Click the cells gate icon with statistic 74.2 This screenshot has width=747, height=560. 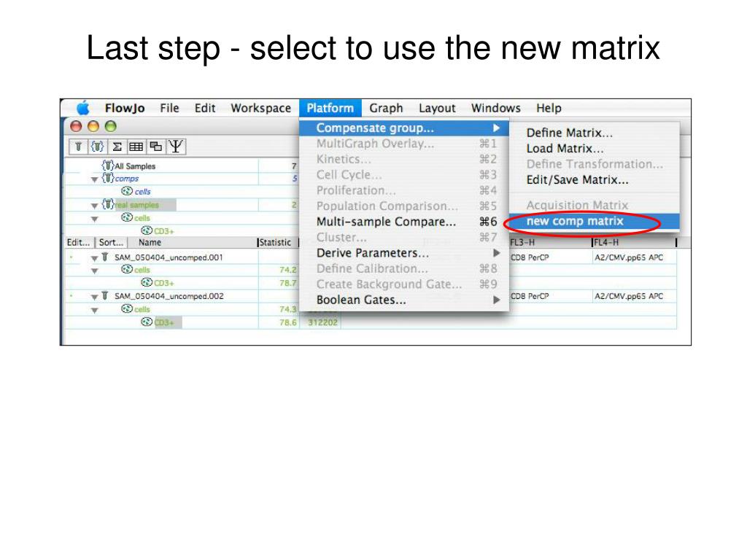coord(127,270)
